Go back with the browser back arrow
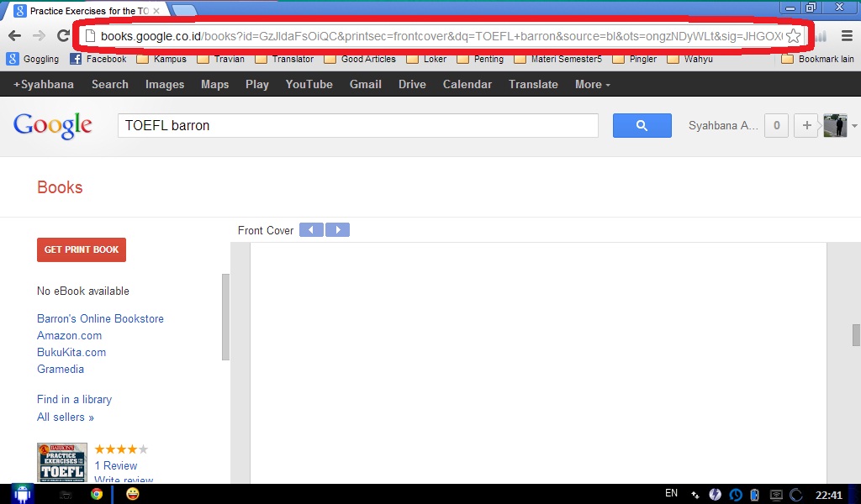Screen dimensions: 861x504 pyautogui.click(x=15, y=36)
